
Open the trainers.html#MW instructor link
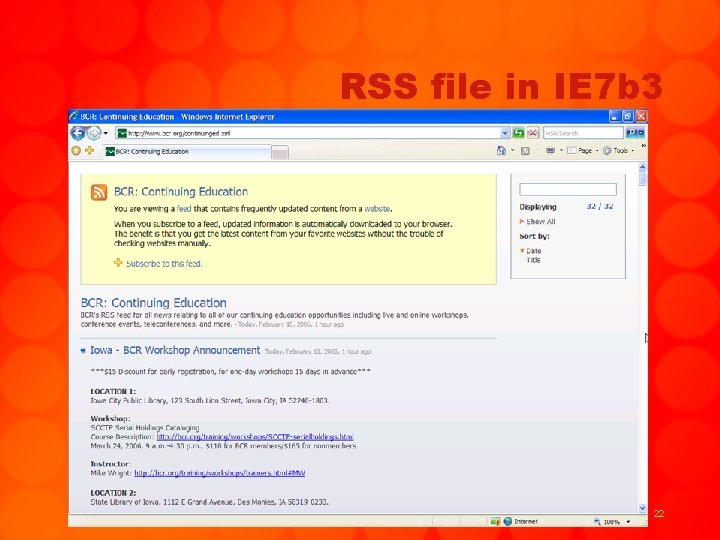point(219,473)
